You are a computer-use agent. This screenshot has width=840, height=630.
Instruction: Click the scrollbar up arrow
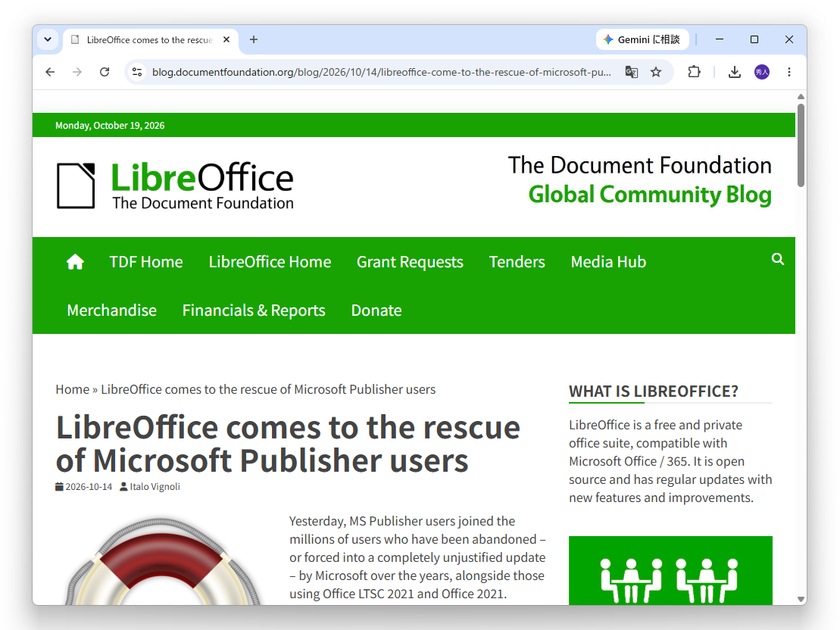pyautogui.click(x=801, y=97)
